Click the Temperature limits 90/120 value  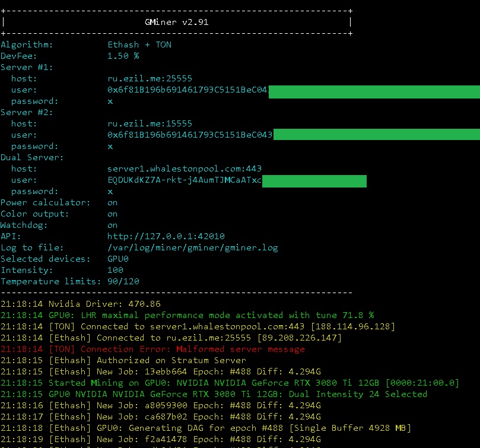tap(128, 281)
